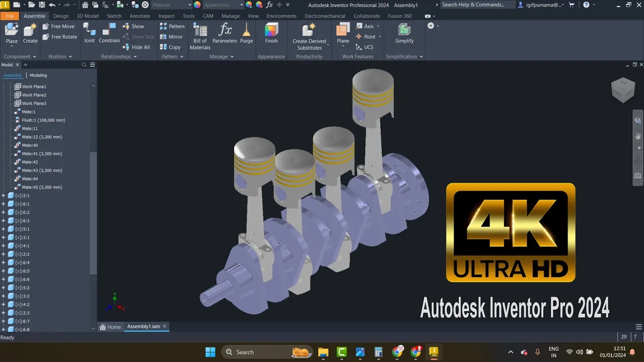Click the ViewCube in the viewport
Image resolution: width=644 pixels, height=362 pixels.
[623, 90]
